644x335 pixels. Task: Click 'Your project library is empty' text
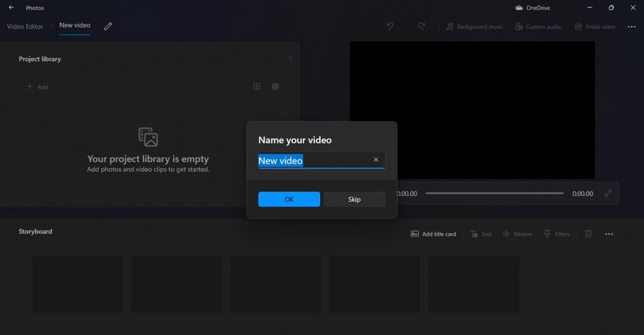point(148,159)
